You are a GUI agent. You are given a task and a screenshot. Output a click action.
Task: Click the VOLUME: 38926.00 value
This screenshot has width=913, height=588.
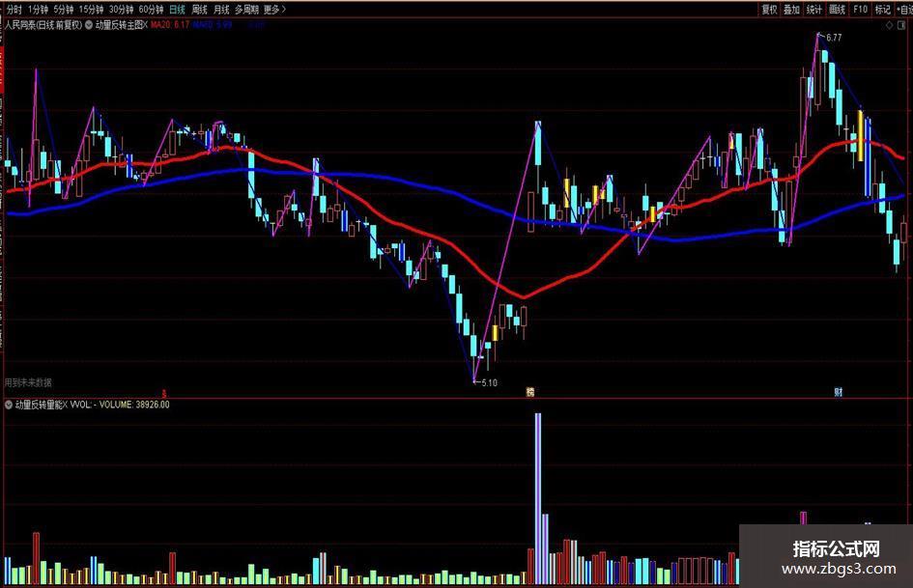(134, 405)
